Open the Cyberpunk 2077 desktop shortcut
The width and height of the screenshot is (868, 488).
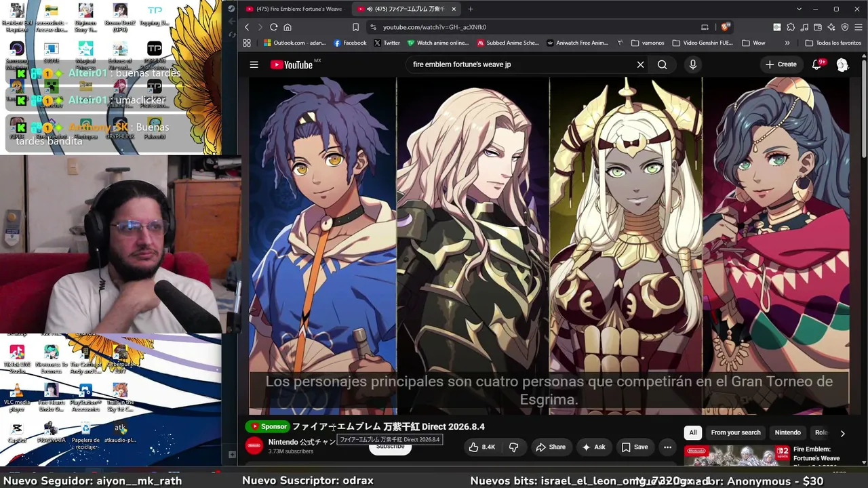120,359
